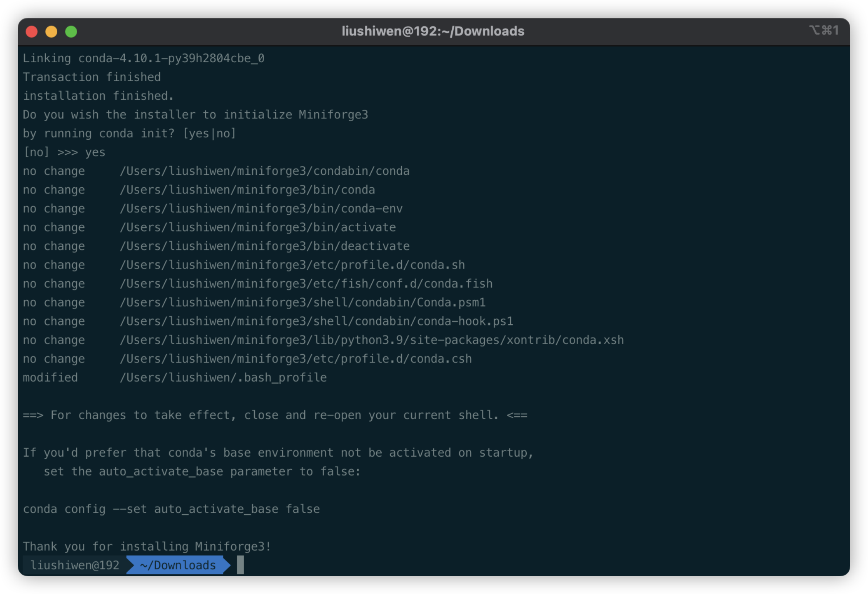Click the blue ~/Downloads prompt segment

tap(178, 565)
